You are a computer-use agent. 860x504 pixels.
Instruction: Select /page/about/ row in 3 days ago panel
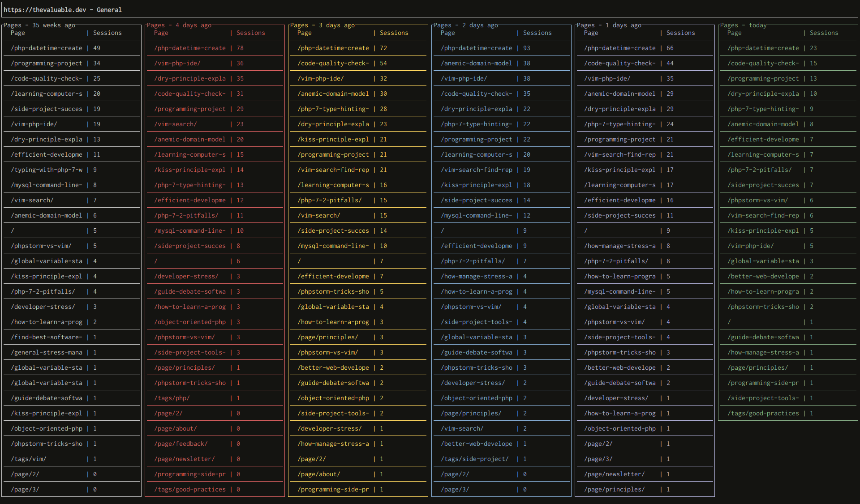319,474
